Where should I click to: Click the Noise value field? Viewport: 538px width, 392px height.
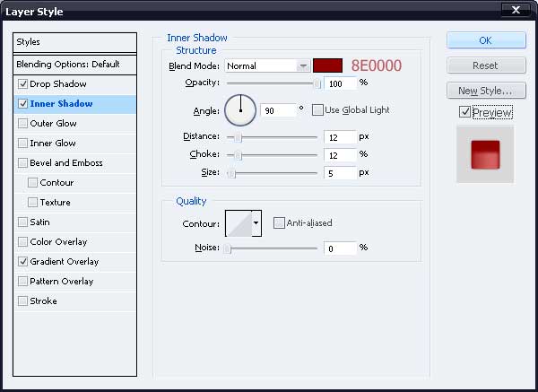(340, 248)
